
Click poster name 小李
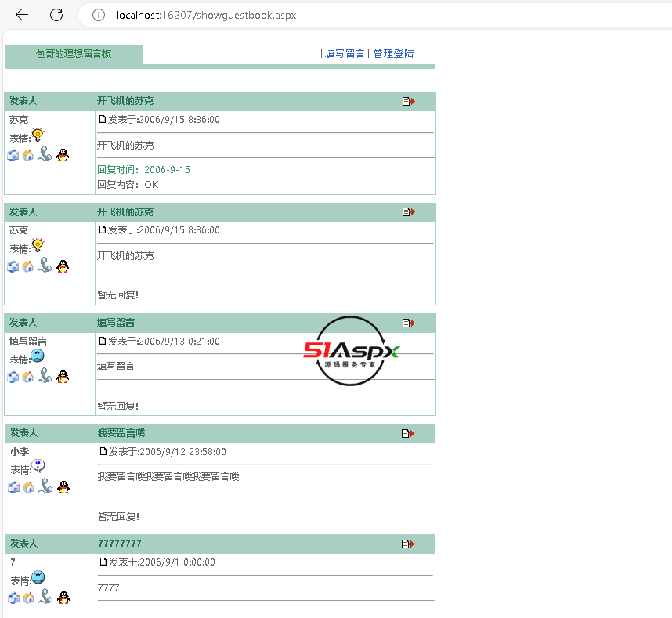click(20, 452)
